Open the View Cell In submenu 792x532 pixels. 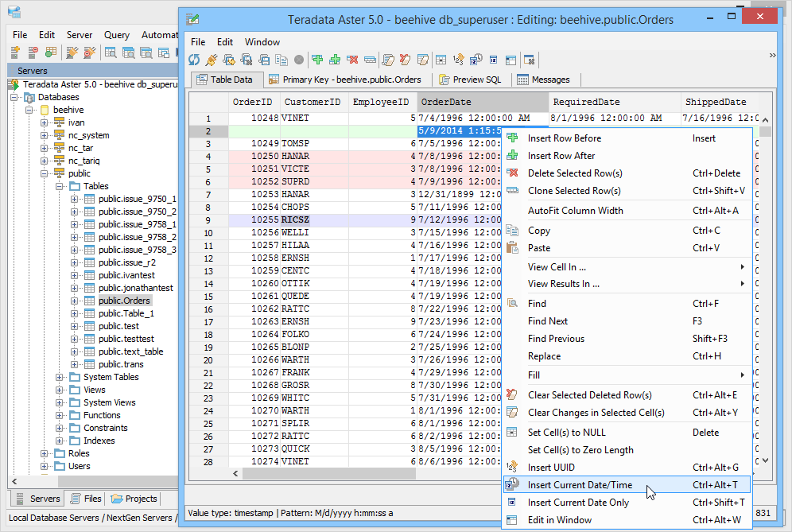[627, 266]
